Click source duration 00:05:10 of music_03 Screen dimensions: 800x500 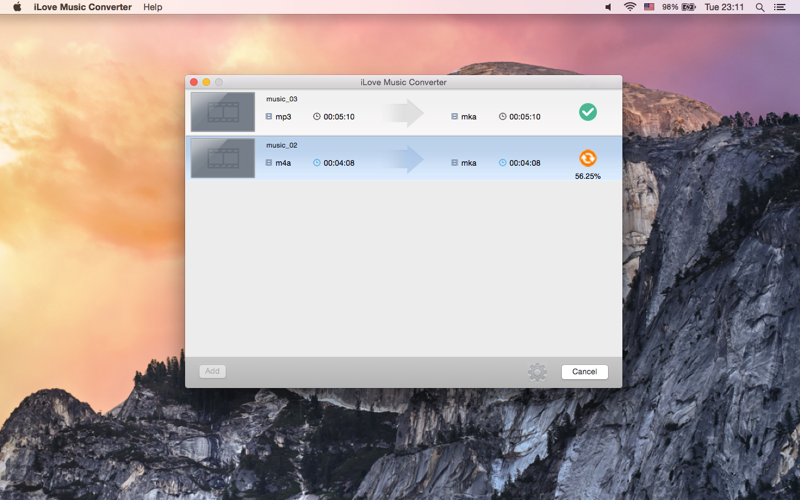pyautogui.click(x=339, y=117)
